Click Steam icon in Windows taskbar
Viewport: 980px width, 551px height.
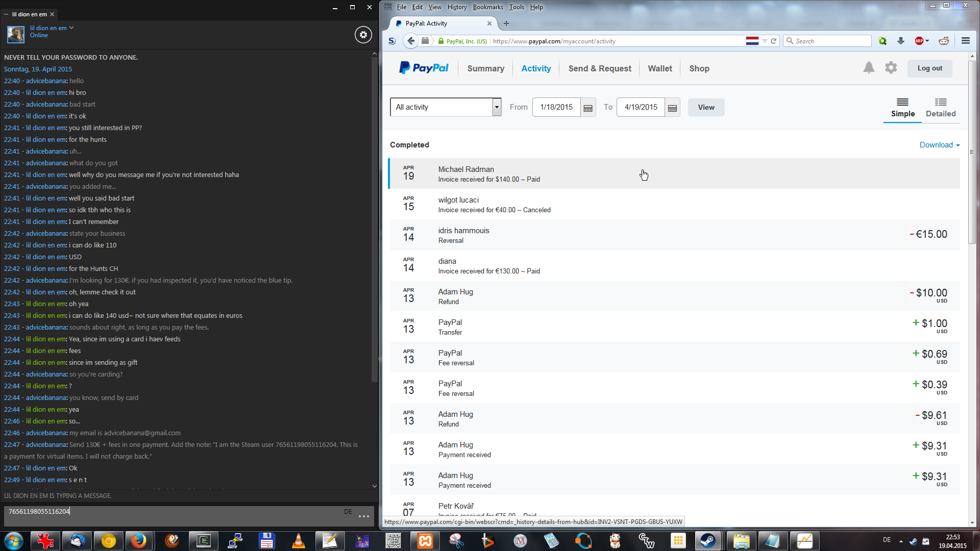tap(708, 541)
